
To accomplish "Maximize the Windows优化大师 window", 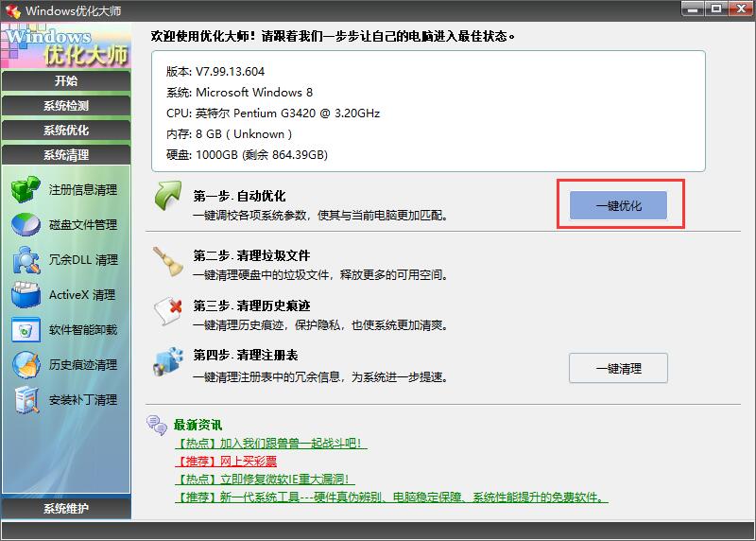I will coord(716,9).
